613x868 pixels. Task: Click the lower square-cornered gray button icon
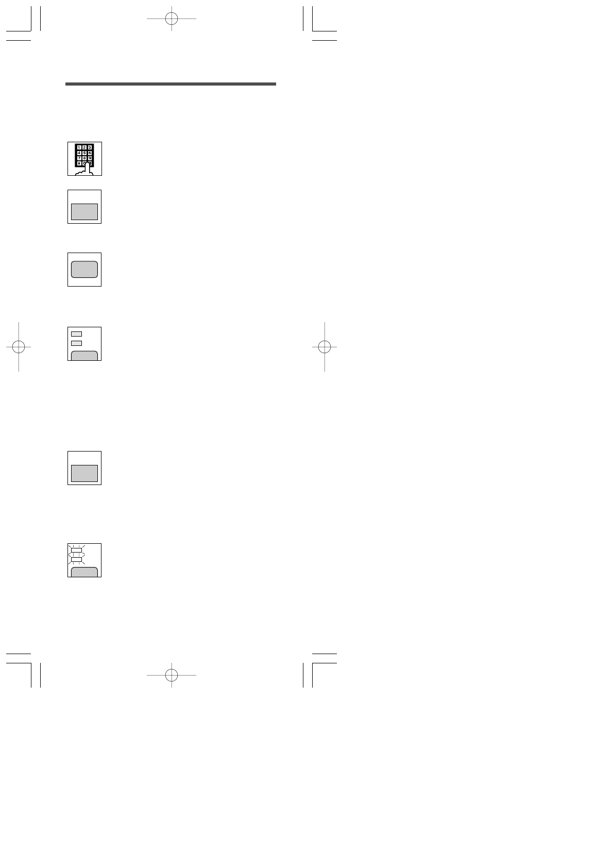[x=84, y=473]
